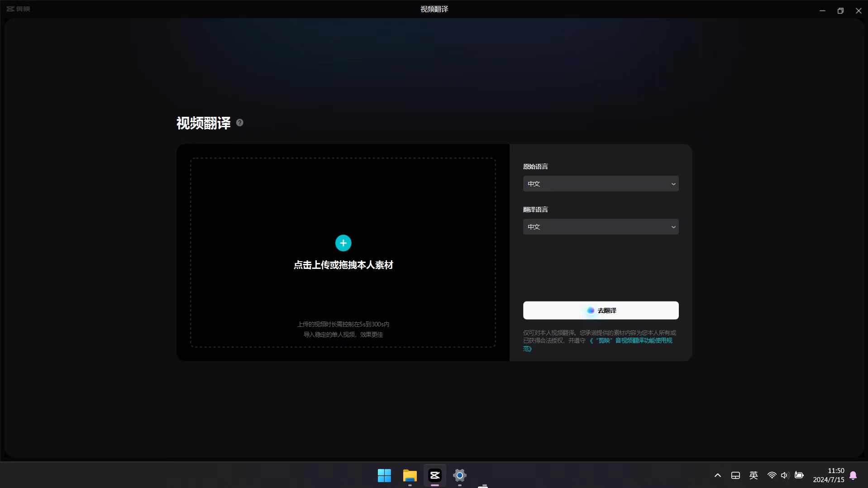Screen dimensions: 868x488
Task: Click the 剪映 logo in title bar
Action: [18, 9]
